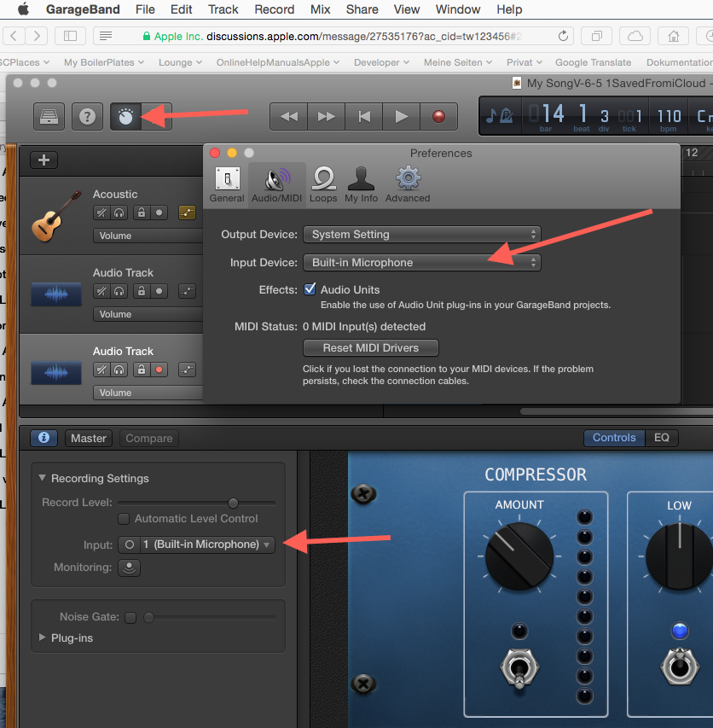Toggle automation on the first Audio Track
This screenshot has height=728, width=713.
(x=188, y=291)
